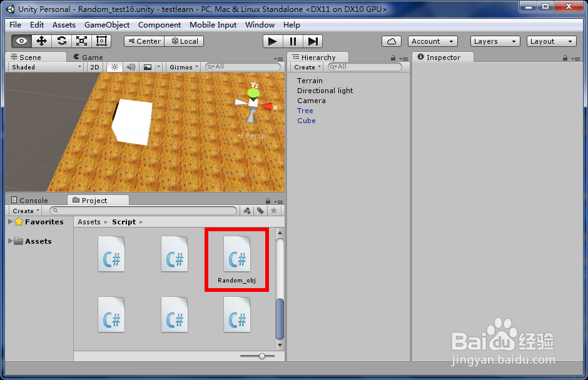Viewport: 588px width, 380px height.
Task: Select the Rotate tool
Action: (x=61, y=41)
